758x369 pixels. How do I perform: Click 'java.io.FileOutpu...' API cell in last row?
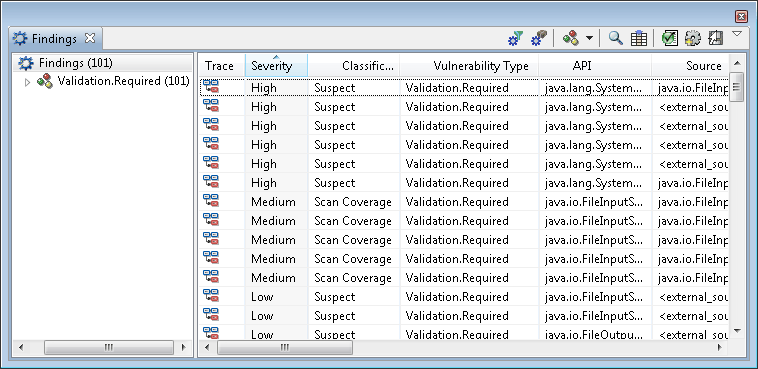click(594, 334)
